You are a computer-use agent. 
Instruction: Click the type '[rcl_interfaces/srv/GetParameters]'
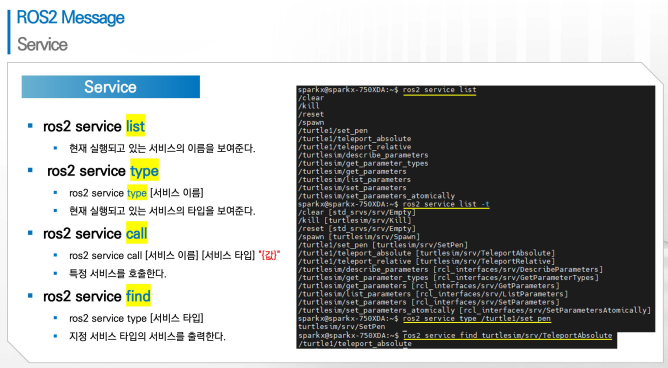[x=485, y=286]
